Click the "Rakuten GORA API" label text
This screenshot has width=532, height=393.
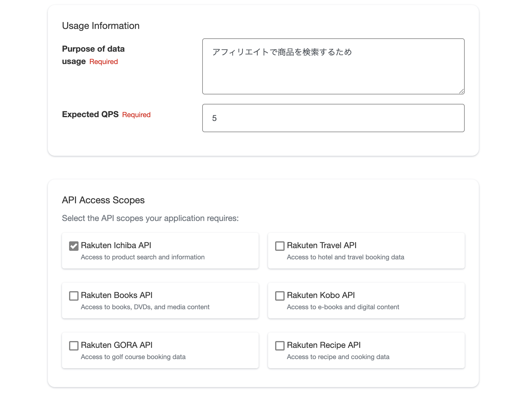click(117, 345)
